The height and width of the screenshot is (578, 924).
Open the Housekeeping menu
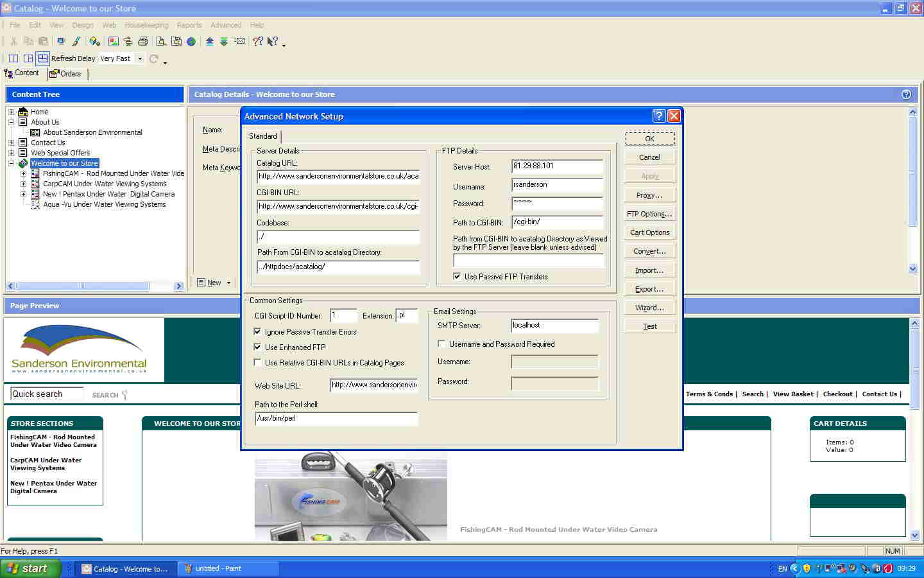point(146,25)
